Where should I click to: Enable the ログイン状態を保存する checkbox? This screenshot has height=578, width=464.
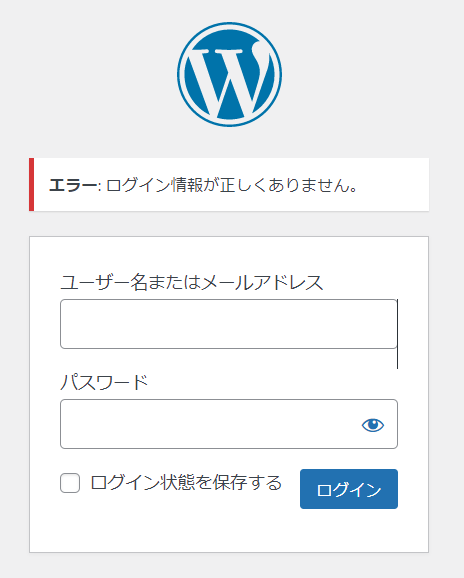(x=70, y=483)
